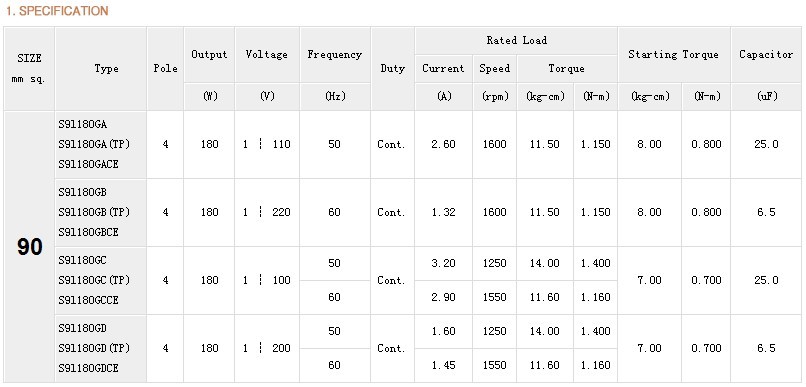Click the (kg-cm) unit under Starting Torque
Viewport: 806px width, 387px height.
650,97
